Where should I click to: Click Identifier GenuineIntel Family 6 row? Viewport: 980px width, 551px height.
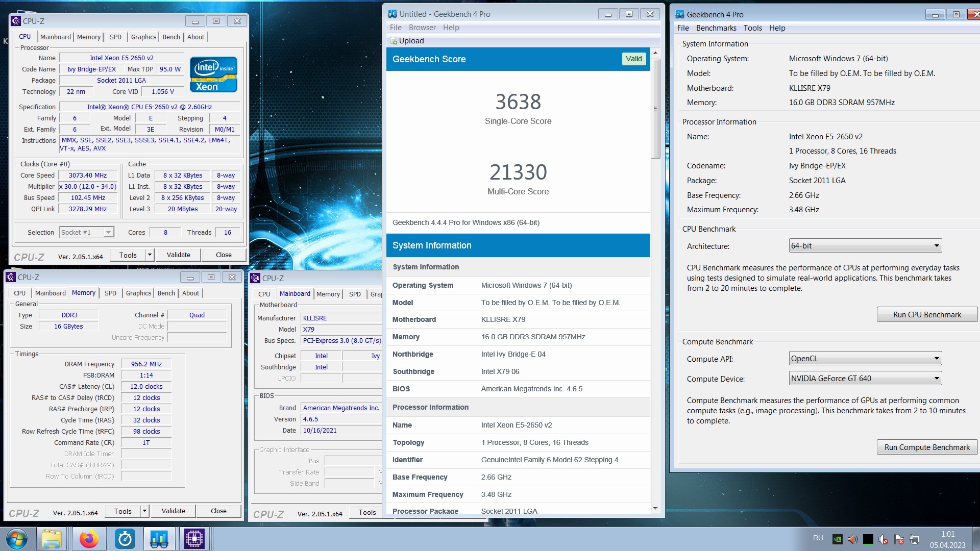[518, 460]
